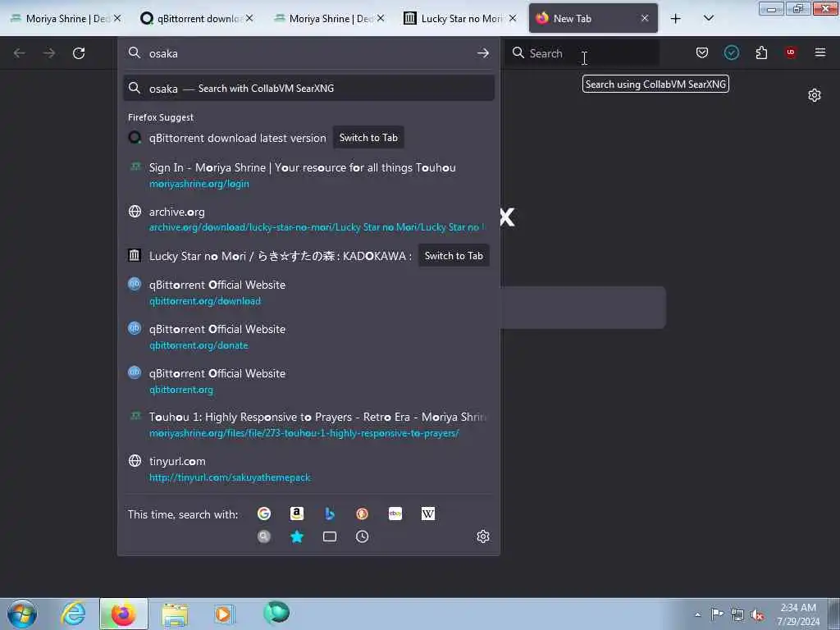Open the Firefox hamburger menu

[x=819, y=52]
